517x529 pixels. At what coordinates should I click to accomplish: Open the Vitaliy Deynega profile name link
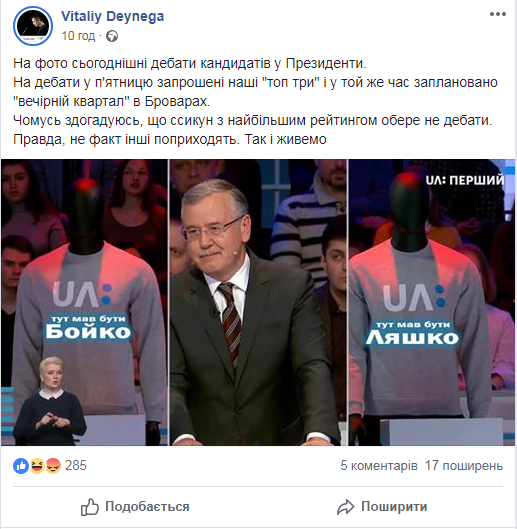click(x=112, y=16)
